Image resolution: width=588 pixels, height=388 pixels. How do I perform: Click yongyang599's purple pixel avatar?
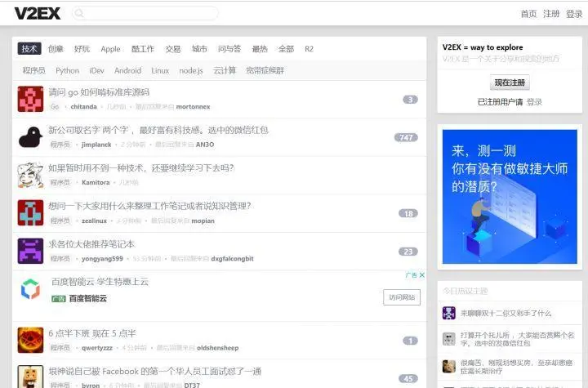pos(30,251)
